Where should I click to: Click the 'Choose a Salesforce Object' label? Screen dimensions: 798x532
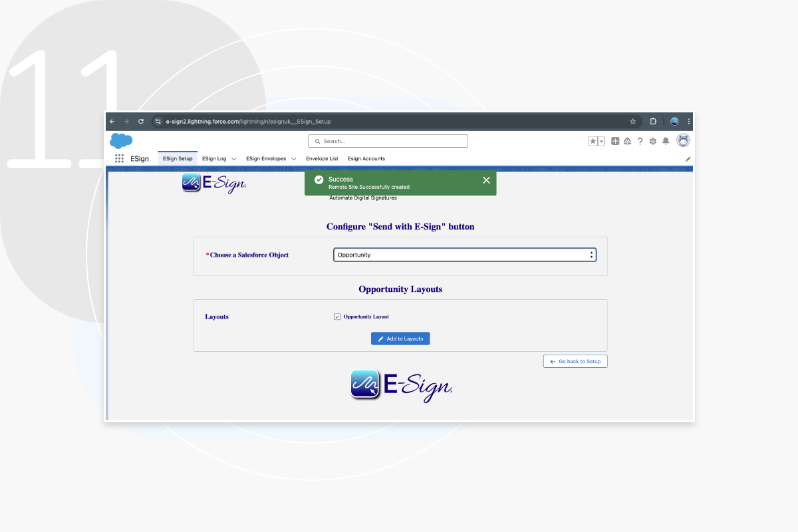click(x=249, y=255)
